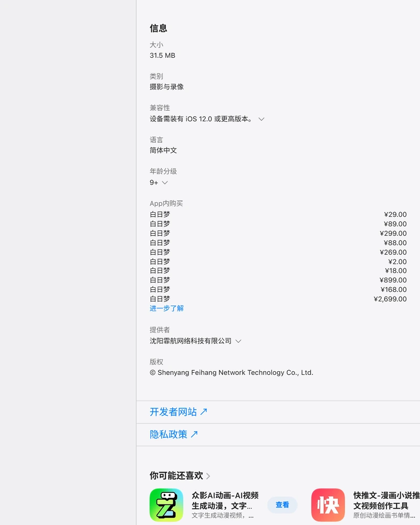Open the 开发者网站 link
420x525 pixels.
(x=173, y=412)
